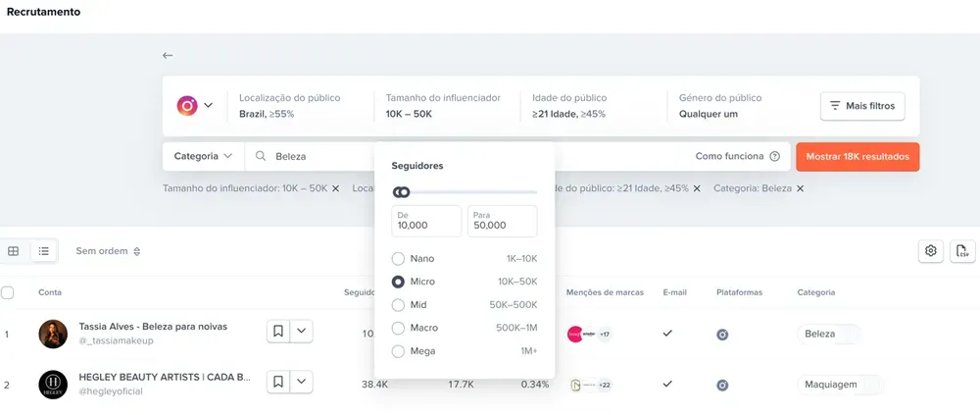This screenshot has height=415, width=980.
Task: Open HEGLEY profile avatar
Action: point(53,385)
